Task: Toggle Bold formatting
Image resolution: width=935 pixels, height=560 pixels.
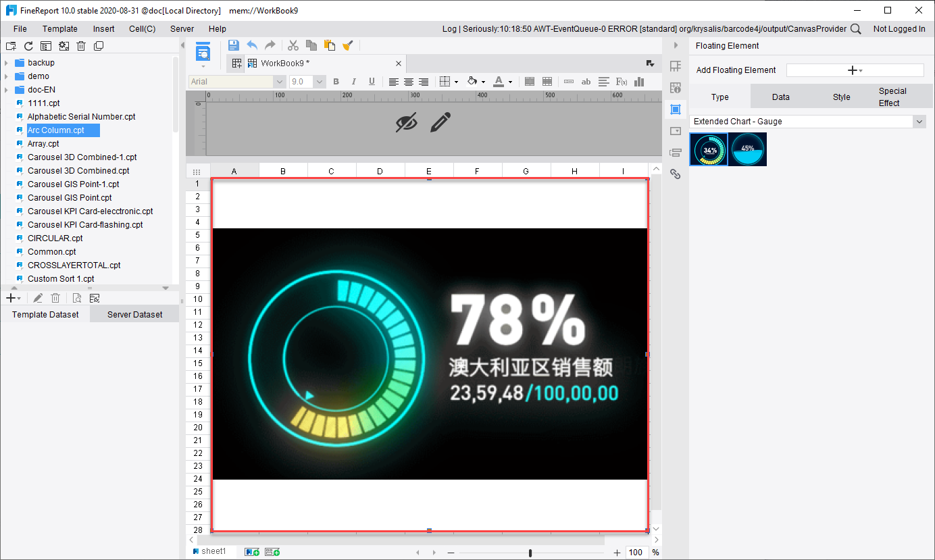Action: coord(336,82)
